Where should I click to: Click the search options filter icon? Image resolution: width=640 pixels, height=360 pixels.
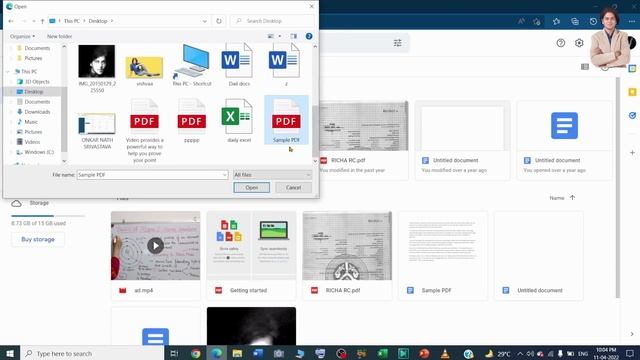point(398,43)
